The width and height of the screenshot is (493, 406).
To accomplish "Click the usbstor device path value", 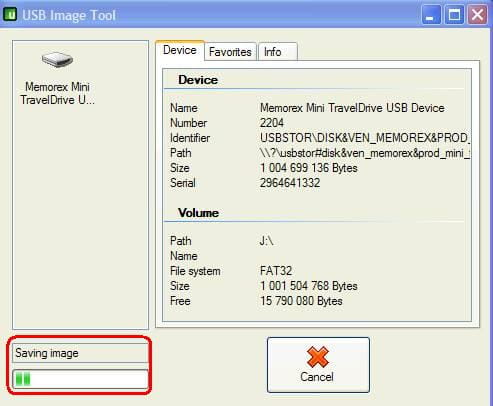I will [x=365, y=153].
